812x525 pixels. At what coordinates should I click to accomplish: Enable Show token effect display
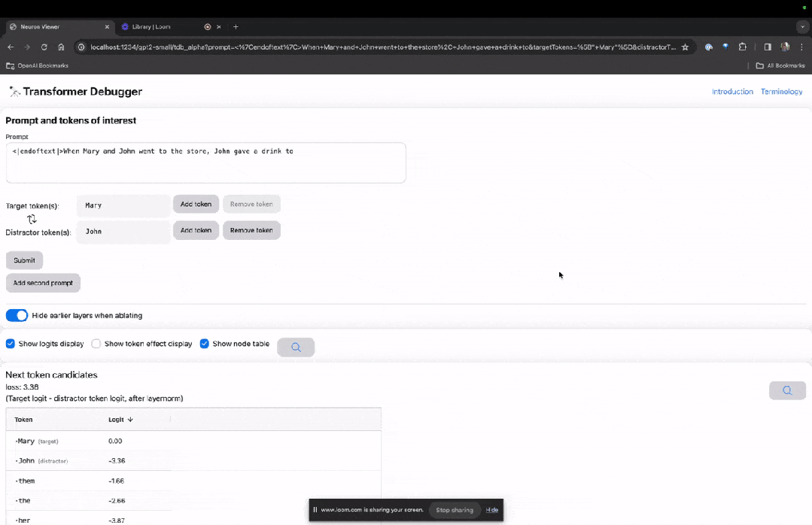[96, 344]
